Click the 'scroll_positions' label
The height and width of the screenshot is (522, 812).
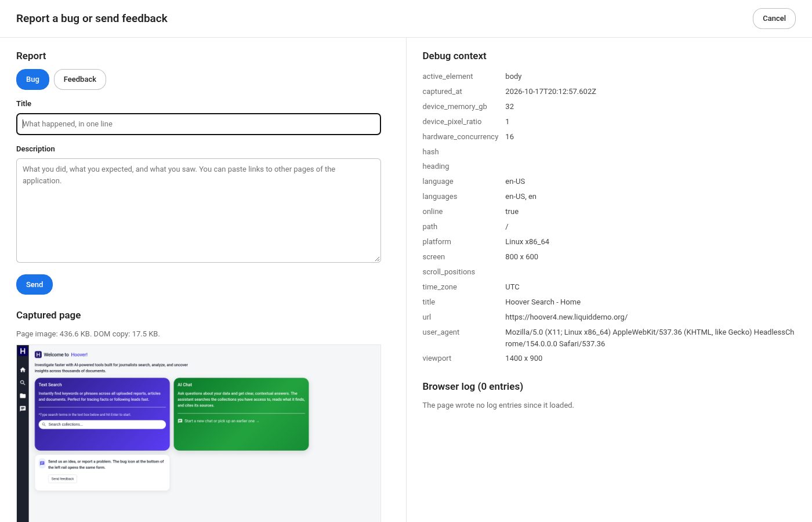click(448, 272)
